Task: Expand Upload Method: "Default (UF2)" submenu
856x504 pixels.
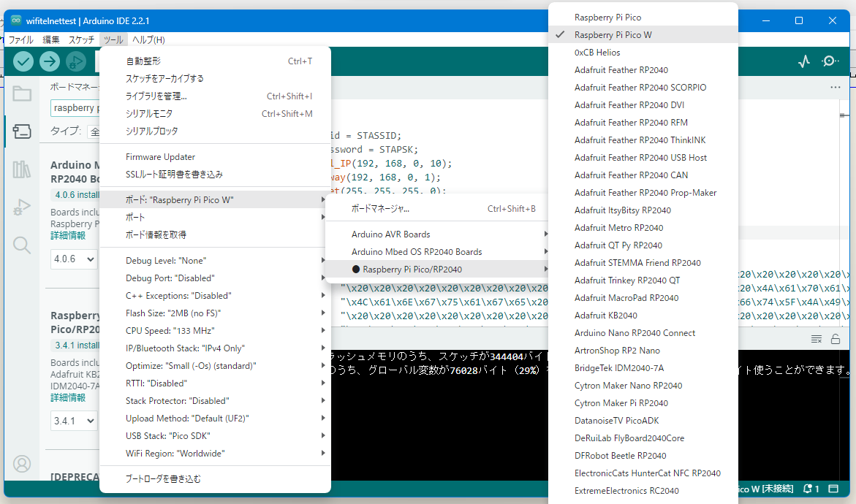Action: (215, 419)
